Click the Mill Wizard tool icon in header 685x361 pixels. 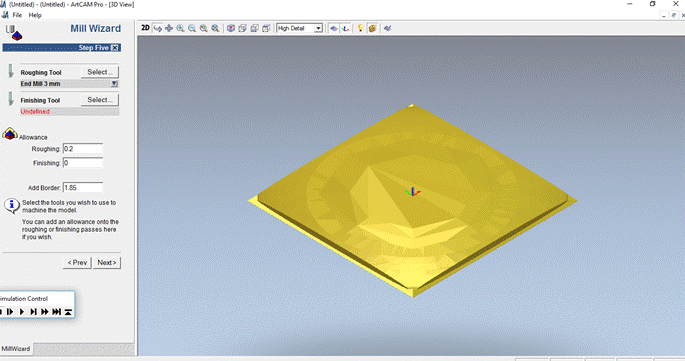pyautogui.click(x=13, y=33)
